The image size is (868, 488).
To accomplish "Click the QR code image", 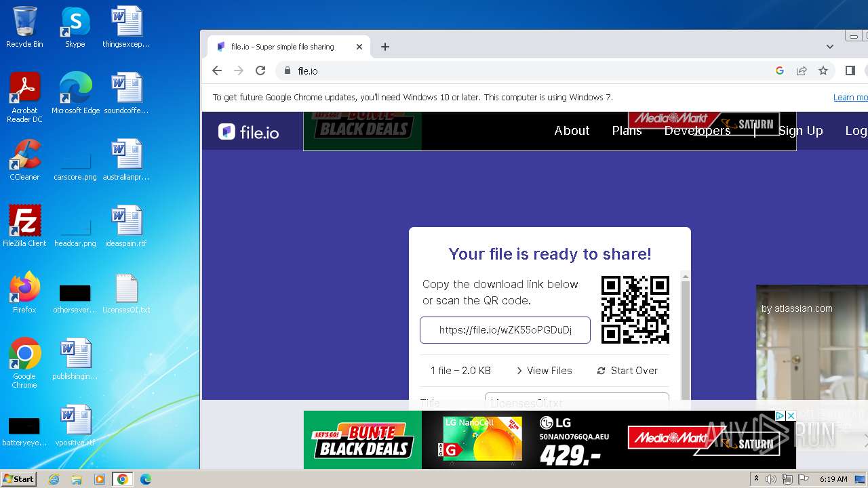I will (x=635, y=309).
